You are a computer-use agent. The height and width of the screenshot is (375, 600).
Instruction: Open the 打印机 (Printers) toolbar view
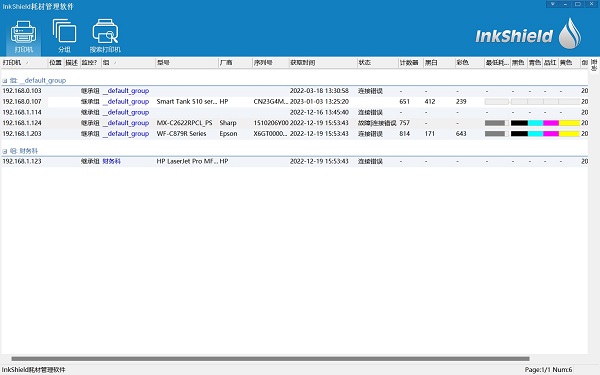tap(23, 37)
